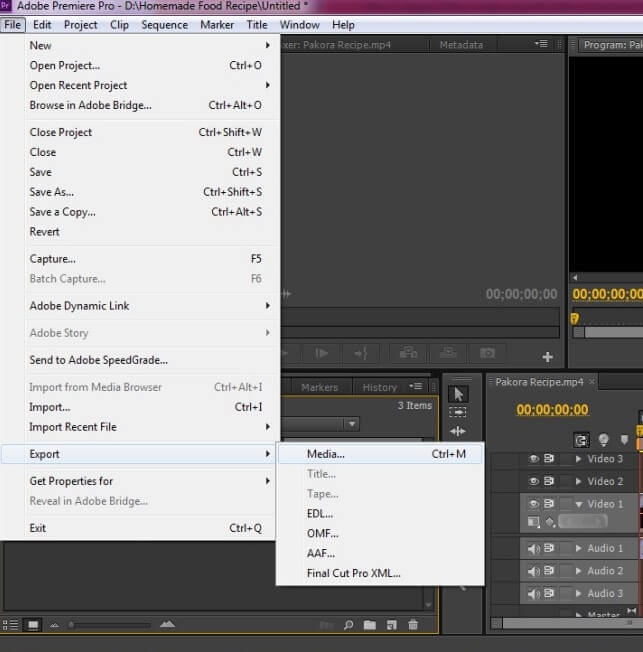Click the source monitor Insert button
Viewport: 643px width, 652px height.
[408, 353]
